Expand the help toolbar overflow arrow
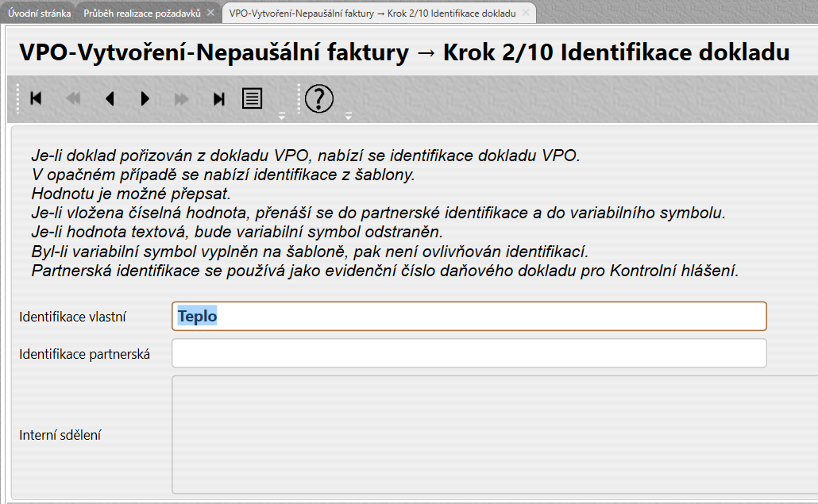Viewport: 818px width, 504px height. [x=348, y=116]
